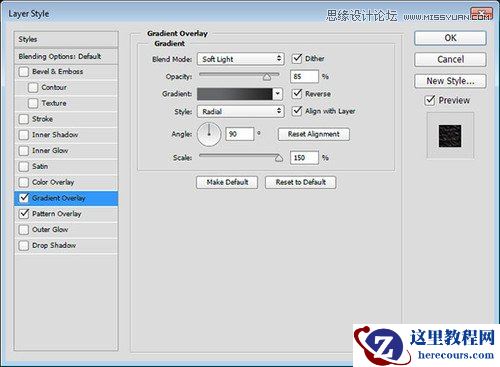Screen dimensions: 500x367
Task: Click the Cancel button
Action: click(x=450, y=60)
